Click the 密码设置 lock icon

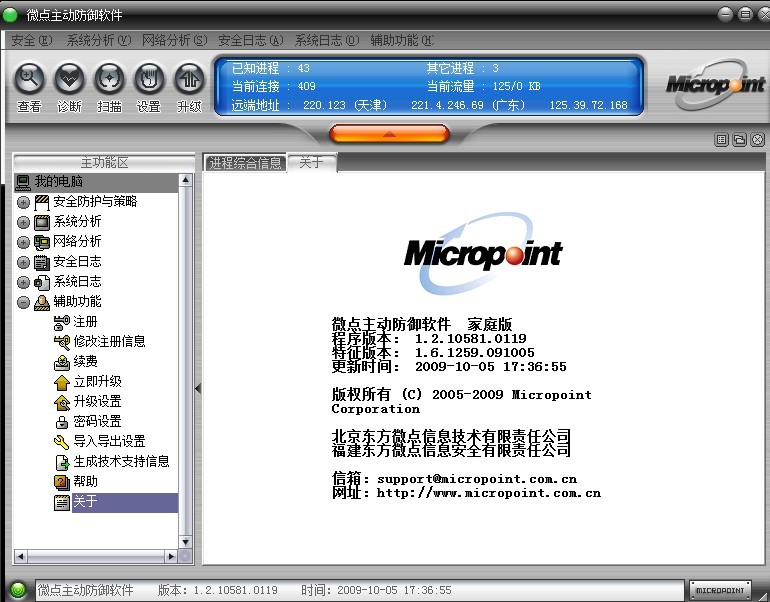pos(61,422)
